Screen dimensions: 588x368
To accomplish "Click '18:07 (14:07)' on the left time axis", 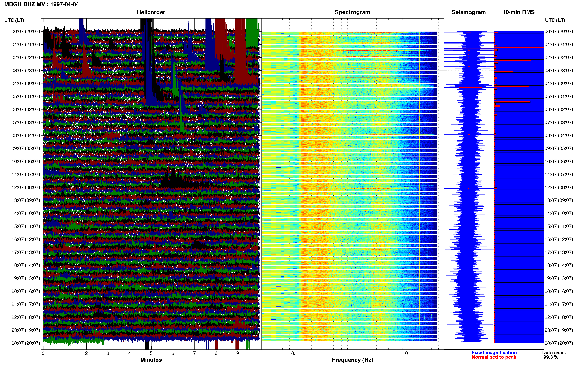I will pos(26,265).
